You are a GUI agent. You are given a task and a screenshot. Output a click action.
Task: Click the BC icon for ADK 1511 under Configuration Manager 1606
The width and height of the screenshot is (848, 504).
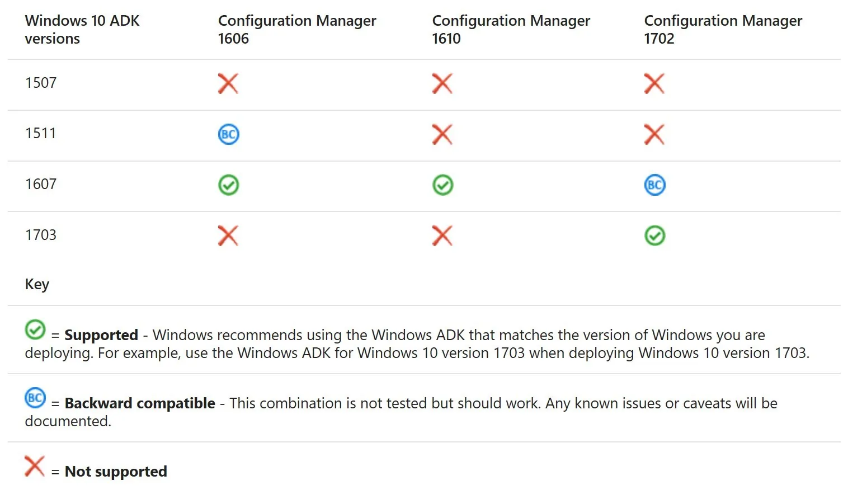point(228,134)
